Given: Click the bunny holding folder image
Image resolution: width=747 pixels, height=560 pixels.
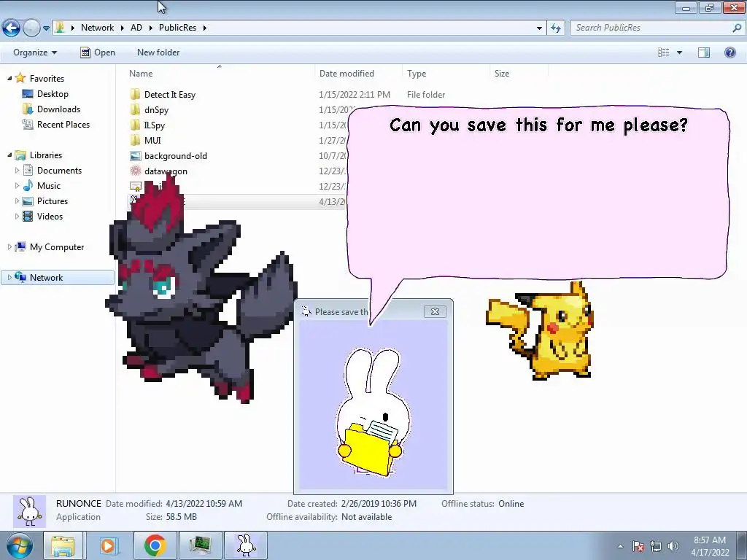Looking at the screenshot, I should point(373,413).
